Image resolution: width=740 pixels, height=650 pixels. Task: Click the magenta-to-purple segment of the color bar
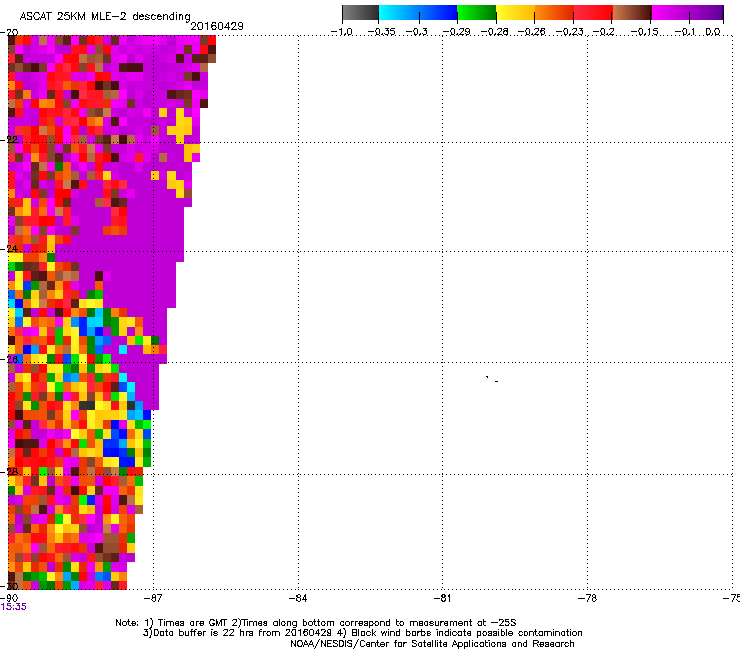pyautogui.click(x=688, y=12)
